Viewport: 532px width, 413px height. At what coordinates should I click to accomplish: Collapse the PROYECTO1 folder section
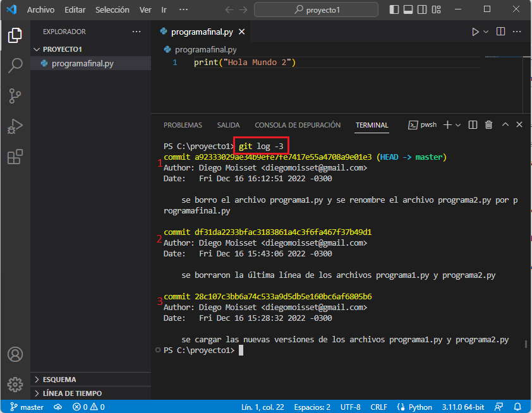point(90,49)
